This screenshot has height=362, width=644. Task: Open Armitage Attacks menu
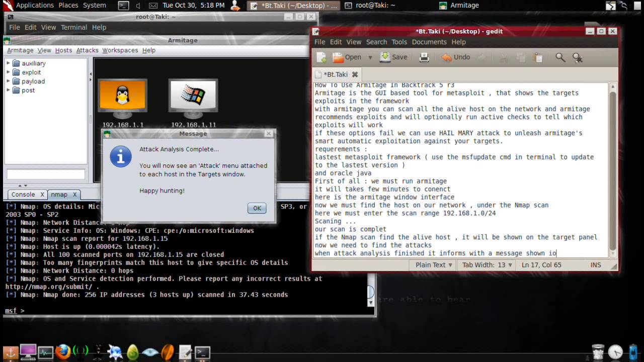tap(88, 50)
